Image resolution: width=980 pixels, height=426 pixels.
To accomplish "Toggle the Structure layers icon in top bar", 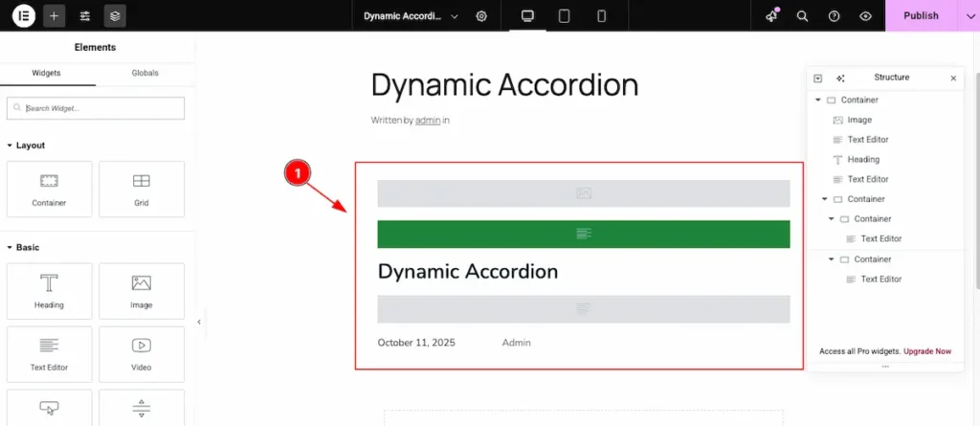I will pyautogui.click(x=115, y=15).
